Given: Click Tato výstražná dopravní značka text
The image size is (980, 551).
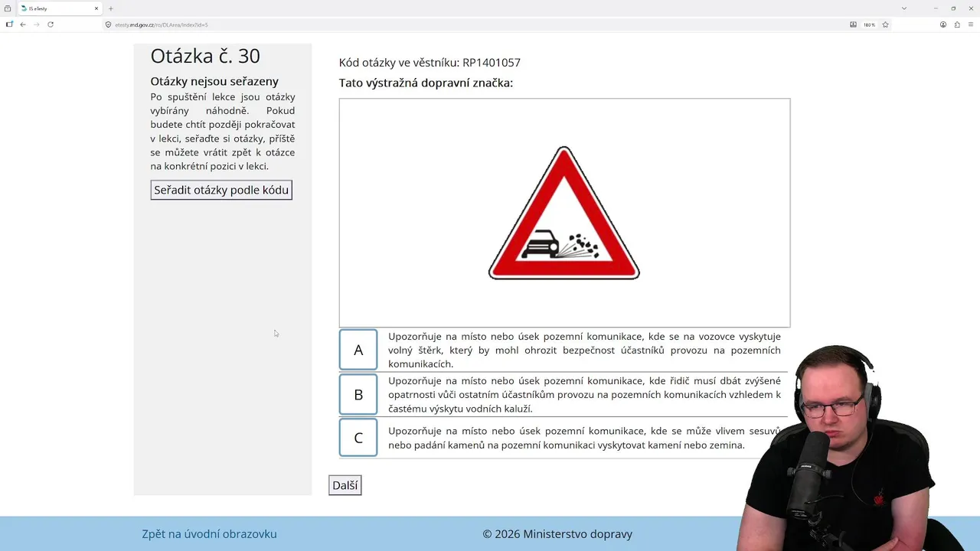Looking at the screenshot, I should (426, 83).
